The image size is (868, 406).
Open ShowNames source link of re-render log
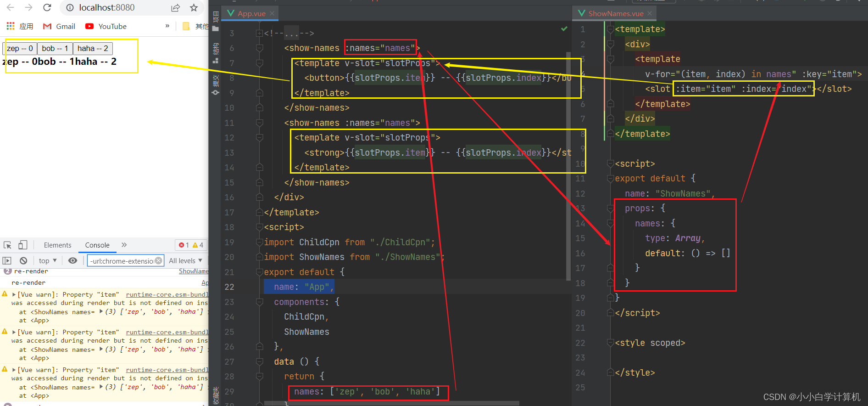pos(194,271)
